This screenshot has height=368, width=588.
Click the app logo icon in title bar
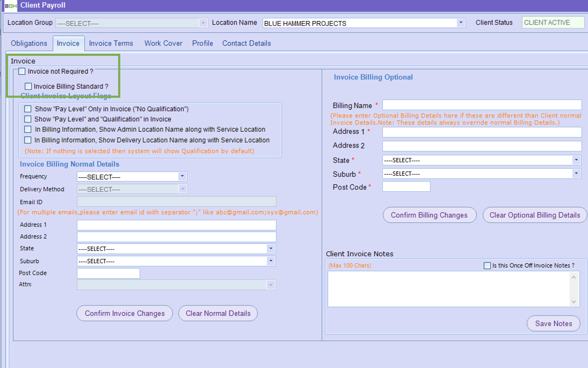point(10,5)
